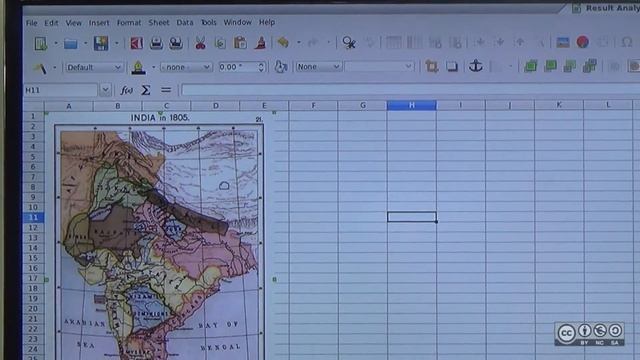
Task: Click the Insert Image icon
Action: point(563,42)
